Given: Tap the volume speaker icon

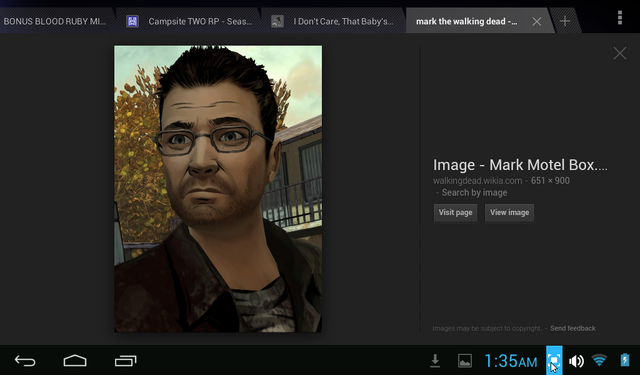Looking at the screenshot, I should tap(576, 361).
